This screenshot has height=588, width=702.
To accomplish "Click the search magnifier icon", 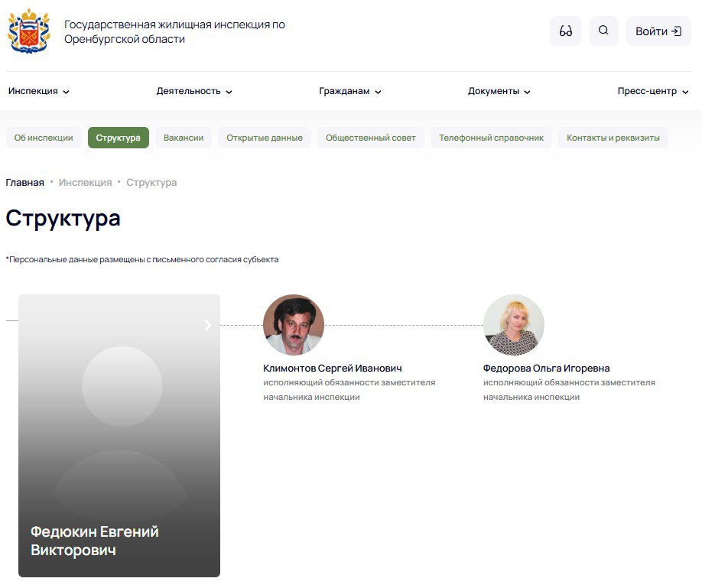I will click(x=603, y=31).
